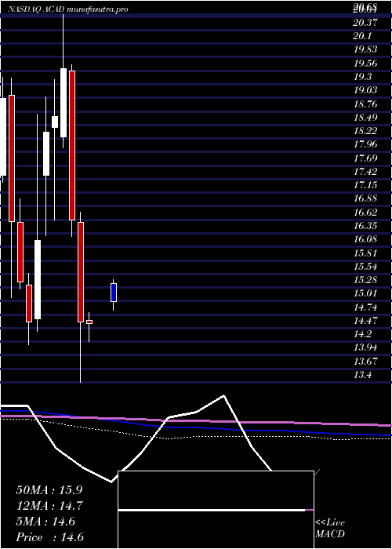Click the 19.56 price level label
The width and height of the screenshot is (392, 549).
click(x=366, y=63)
